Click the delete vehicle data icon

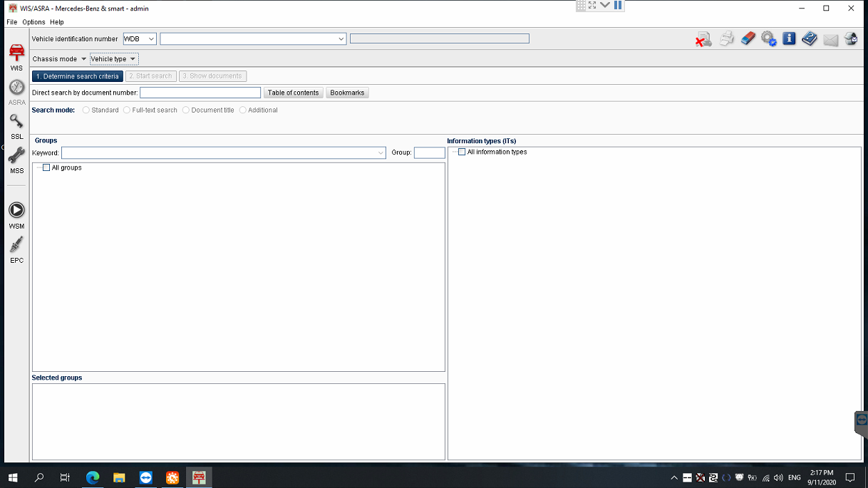pyautogui.click(x=703, y=39)
